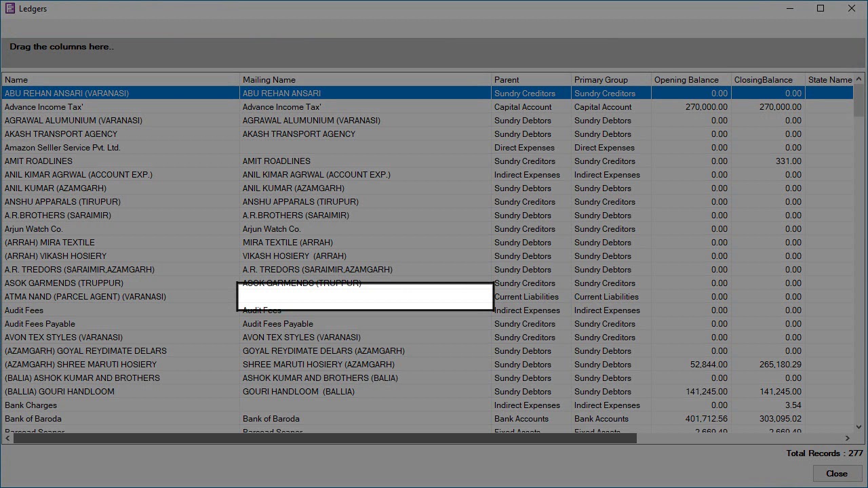The width and height of the screenshot is (868, 488).
Task: Click the Total Records : 277 label
Action: 824,453
